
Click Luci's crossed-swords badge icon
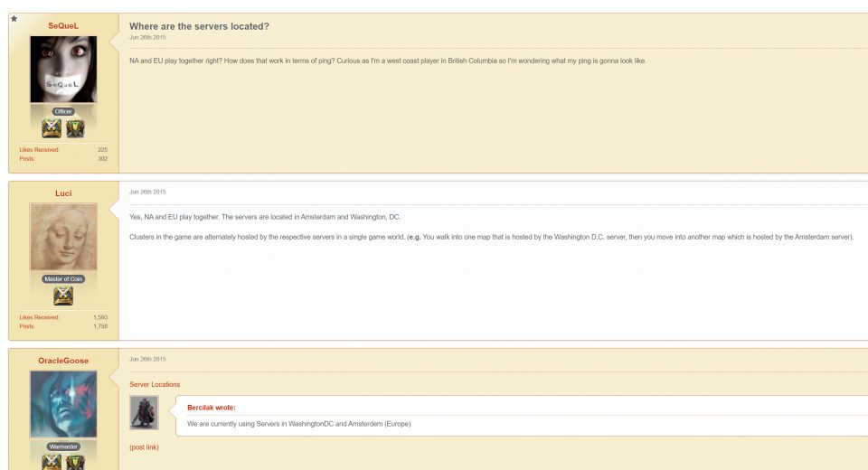pyautogui.click(x=63, y=296)
